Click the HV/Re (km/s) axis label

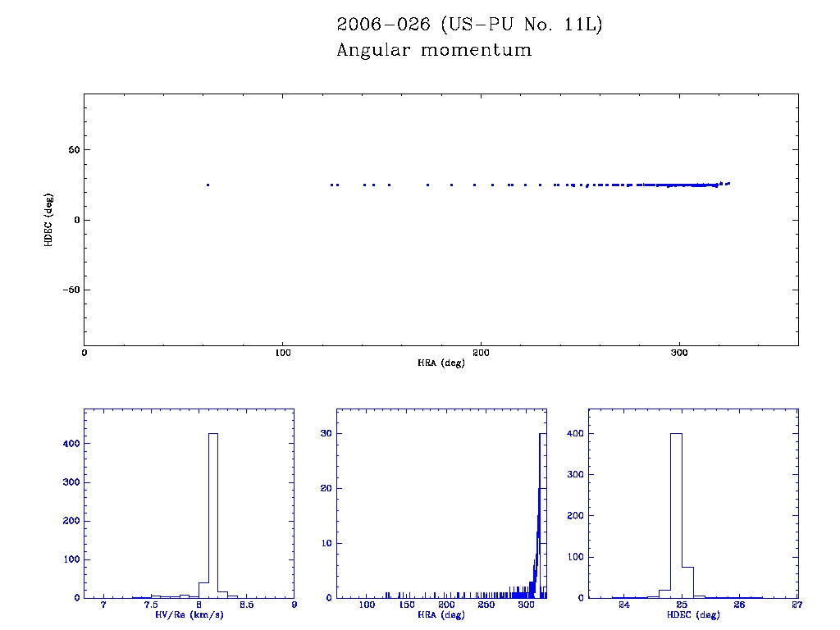(x=189, y=614)
